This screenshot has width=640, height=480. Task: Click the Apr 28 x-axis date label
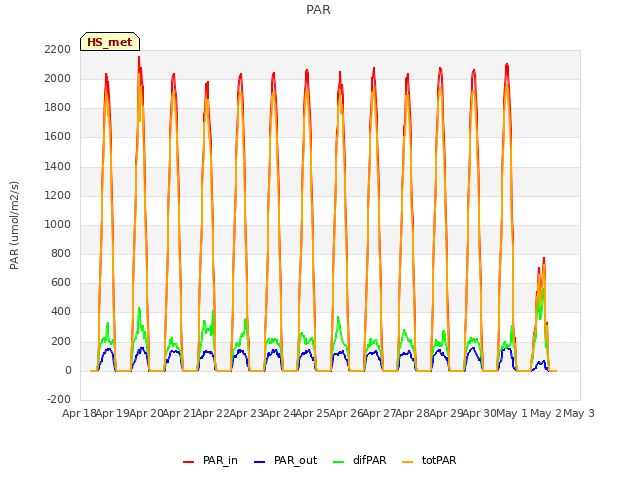[x=413, y=413]
